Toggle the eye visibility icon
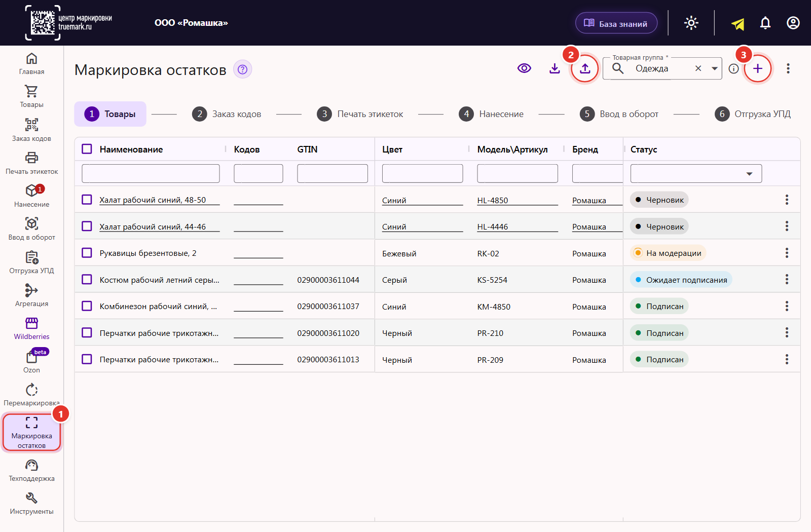 (x=524, y=68)
